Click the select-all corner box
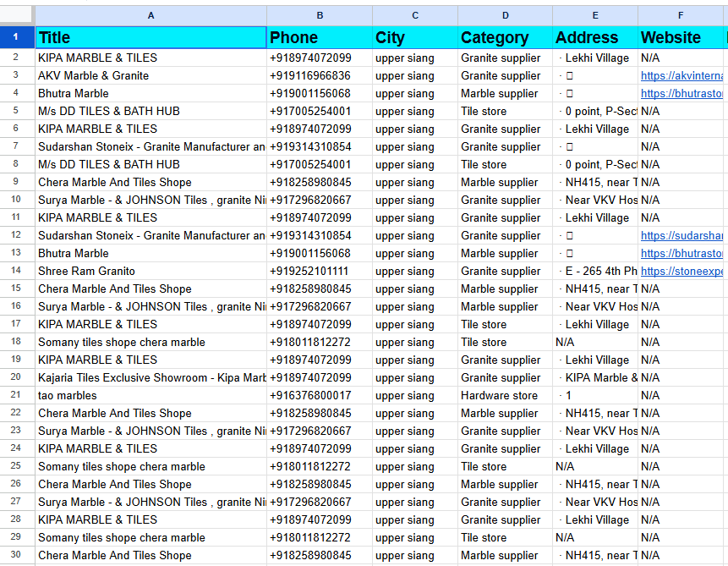Viewport: 728px width, 566px height. [x=17, y=16]
